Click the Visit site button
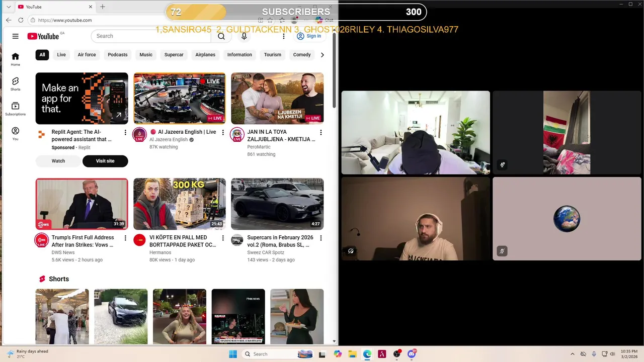The image size is (644, 362). pos(105,161)
